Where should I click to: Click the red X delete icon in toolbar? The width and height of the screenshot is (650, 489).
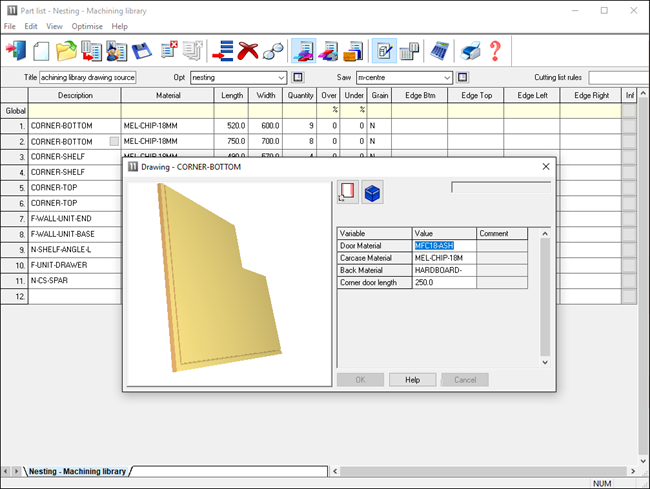pos(247,50)
